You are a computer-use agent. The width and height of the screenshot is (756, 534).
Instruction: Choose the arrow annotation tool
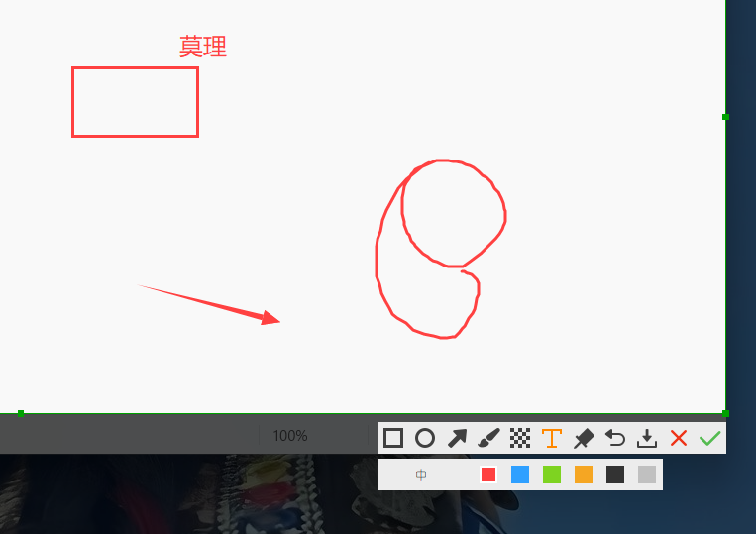click(x=457, y=438)
